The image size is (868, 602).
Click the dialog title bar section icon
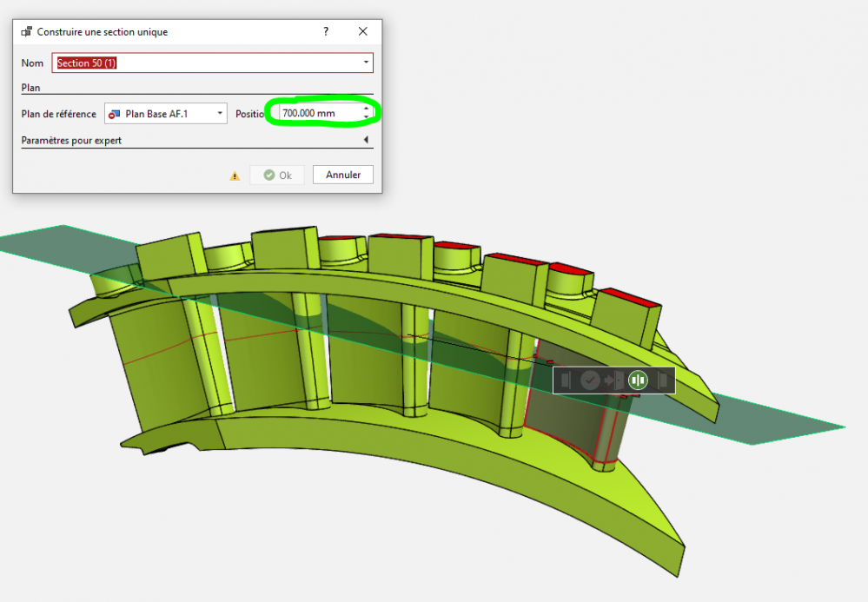[x=26, y=32]
